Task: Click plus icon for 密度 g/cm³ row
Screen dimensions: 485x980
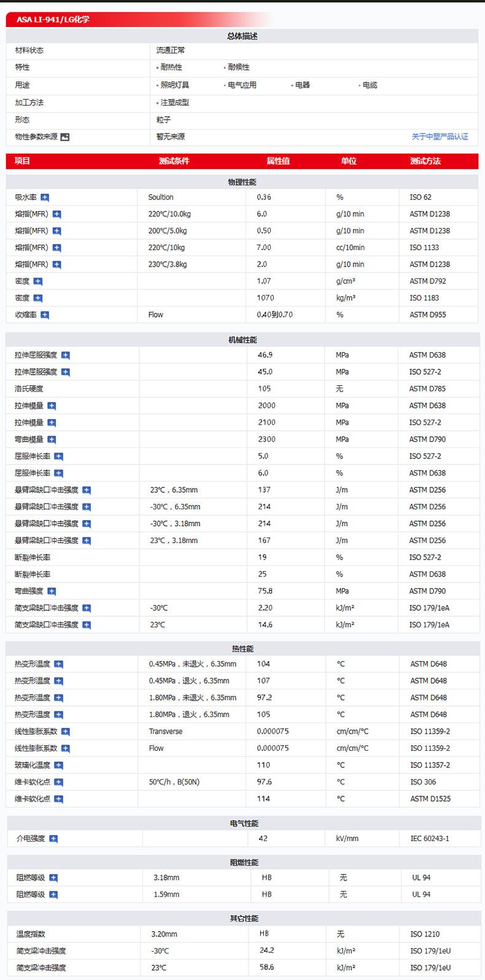Action: tap(38, 281)
